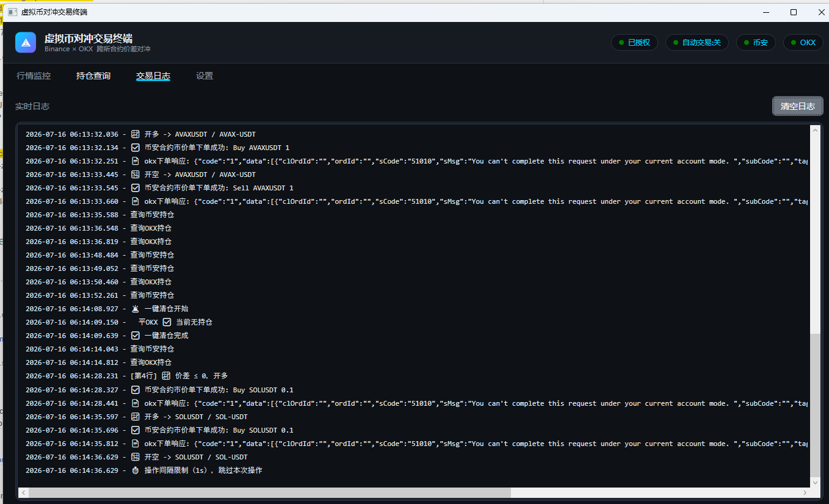The height and width of the screenshot is (504, 829).
Task: Click the 已授权 status badge
Action: click(x=634, y=43)
